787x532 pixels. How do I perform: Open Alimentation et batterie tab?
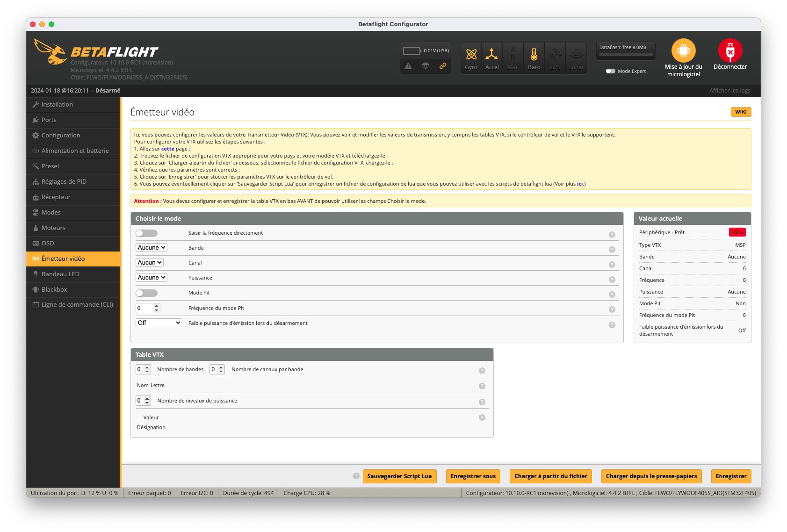[x=73, y=151]
